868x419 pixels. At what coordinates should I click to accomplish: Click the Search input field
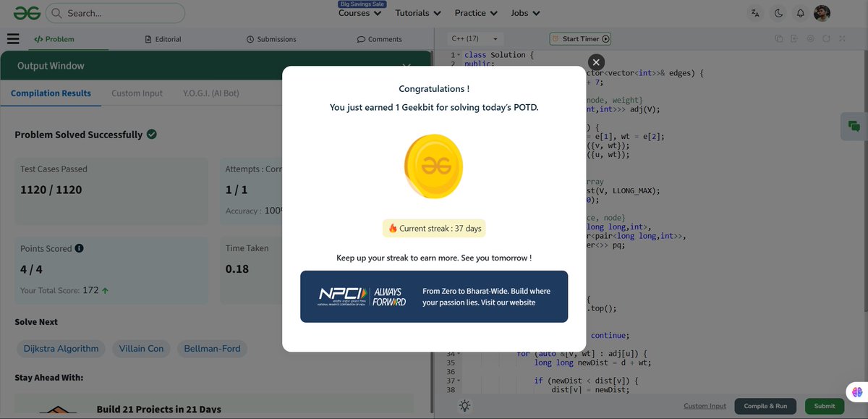pyautogui.click(x=116, y=13)
